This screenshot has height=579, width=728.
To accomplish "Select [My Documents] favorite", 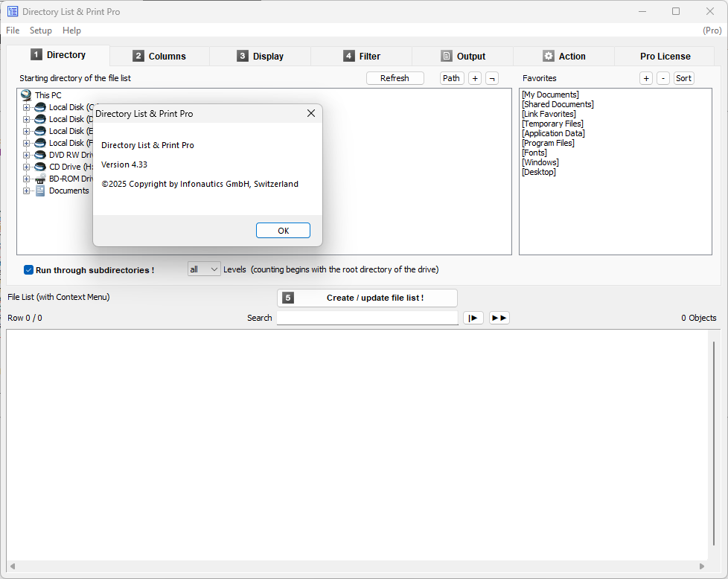I will [550, 95].
